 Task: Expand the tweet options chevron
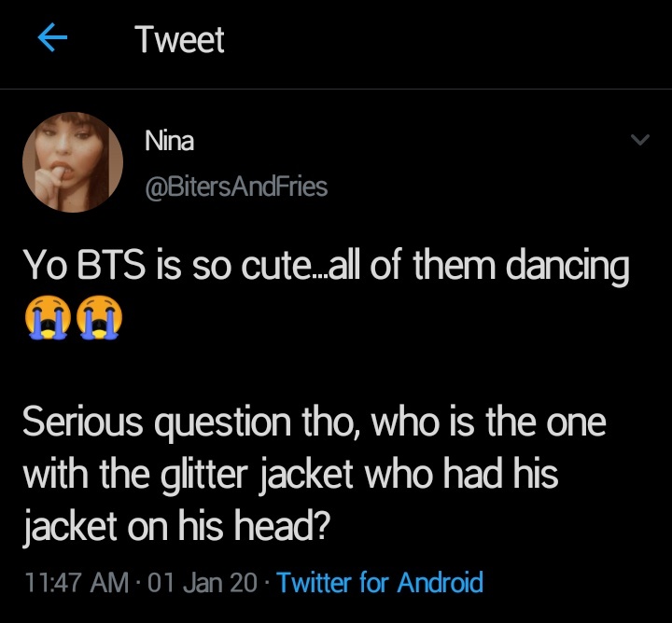point(639,141)
